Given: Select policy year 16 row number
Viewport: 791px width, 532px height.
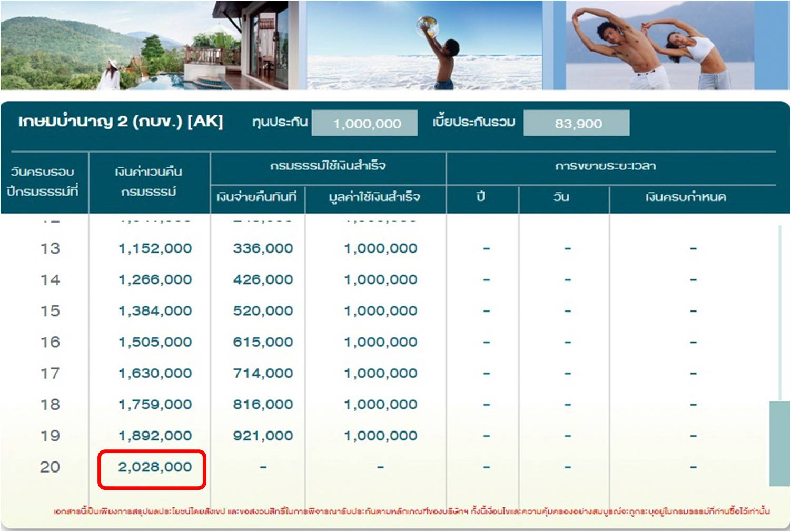Looking at the screenshot, I should 51,342.
